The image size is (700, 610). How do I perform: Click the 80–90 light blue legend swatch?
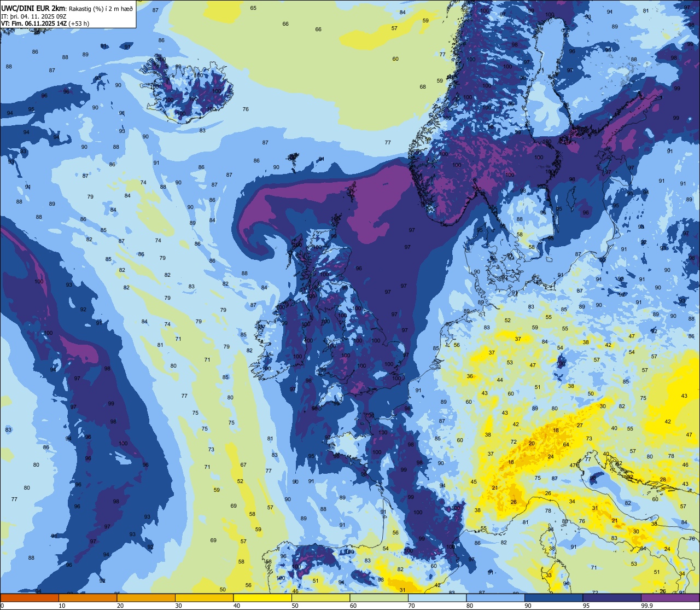click(495, 597)
